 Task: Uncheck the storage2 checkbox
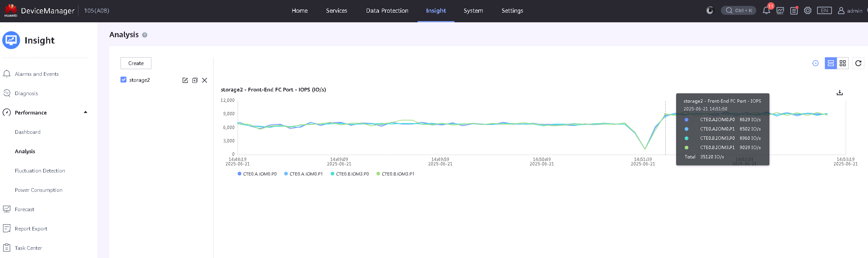(x=123, y=80)
